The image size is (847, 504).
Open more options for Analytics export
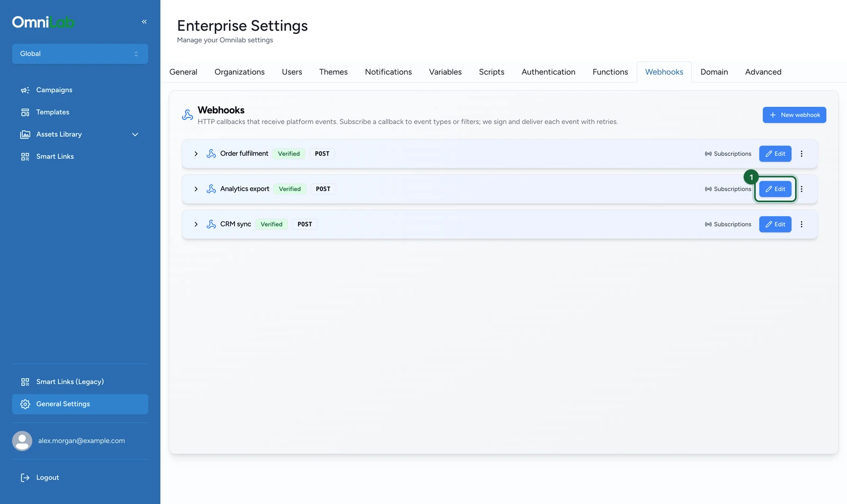point(801,189)
